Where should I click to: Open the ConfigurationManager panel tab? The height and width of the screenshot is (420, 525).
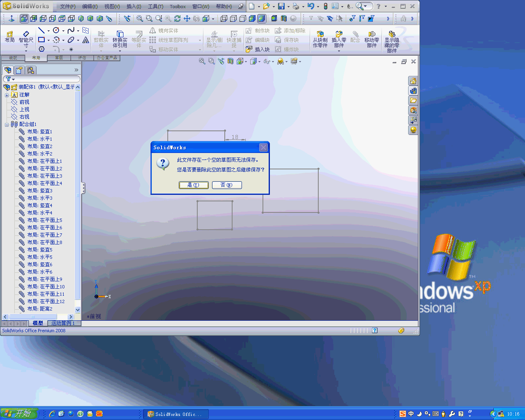pyautogui.click(x=31, y=70)
